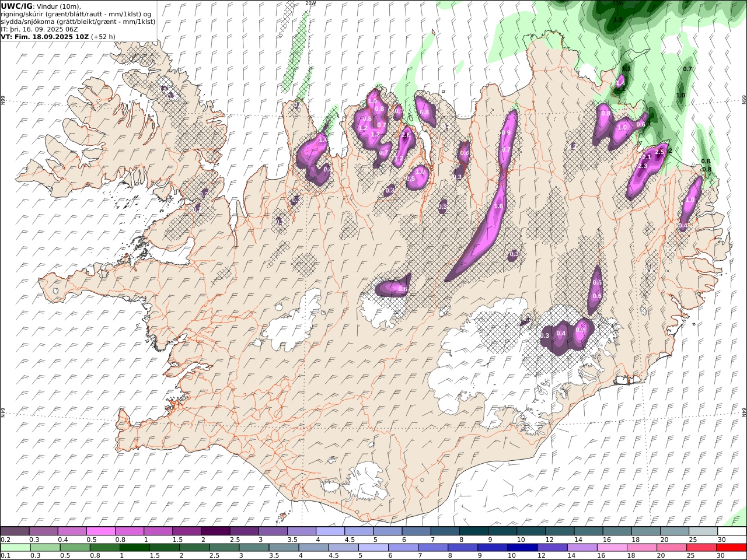Pick the snow-scale swatch starting at 1.5
The height and width of the screenshot is (560, 747).
pos(187,531)
